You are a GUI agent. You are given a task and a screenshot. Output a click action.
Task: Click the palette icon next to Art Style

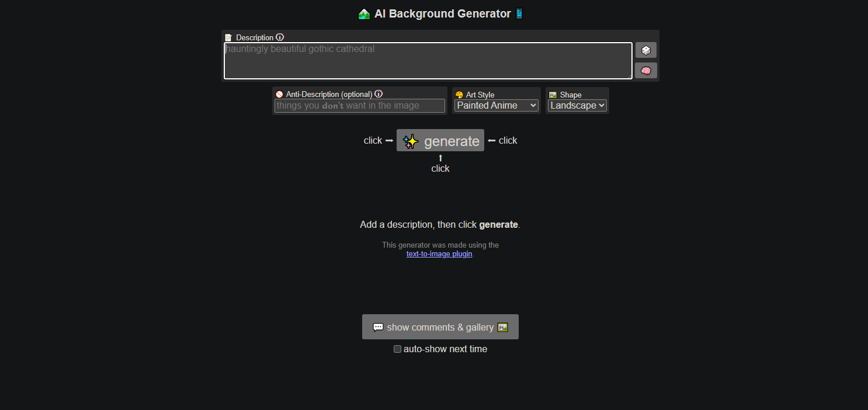click(459, 94)
